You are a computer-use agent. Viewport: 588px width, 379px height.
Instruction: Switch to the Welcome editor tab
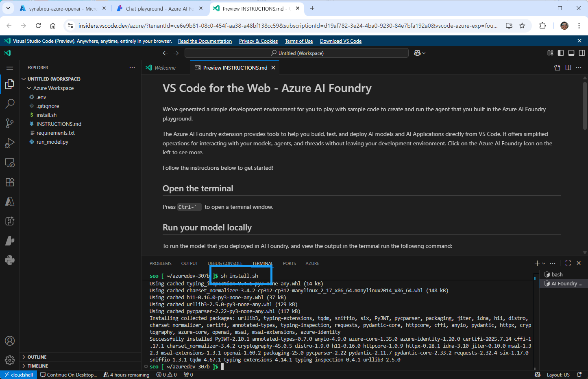(x=166, y=68)
